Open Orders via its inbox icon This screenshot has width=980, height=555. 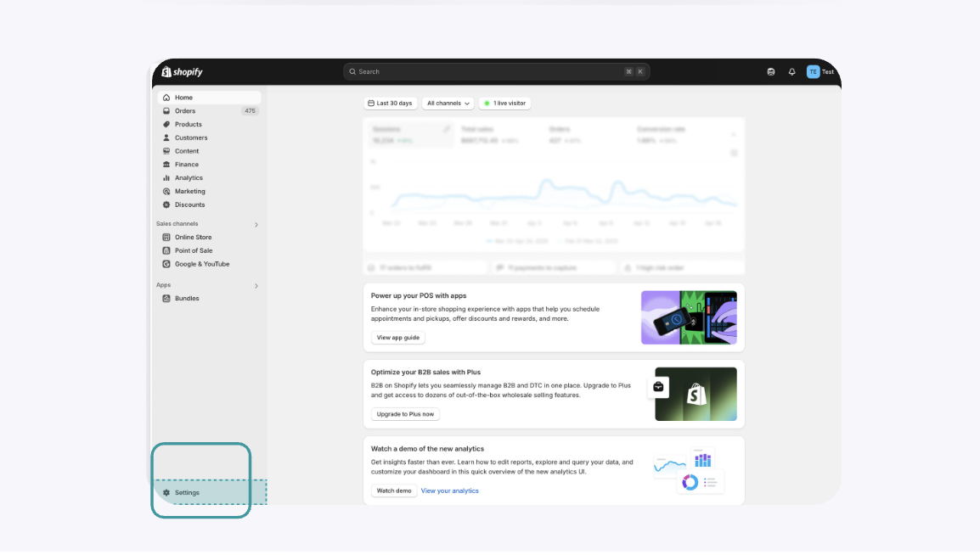coord(166,111)
